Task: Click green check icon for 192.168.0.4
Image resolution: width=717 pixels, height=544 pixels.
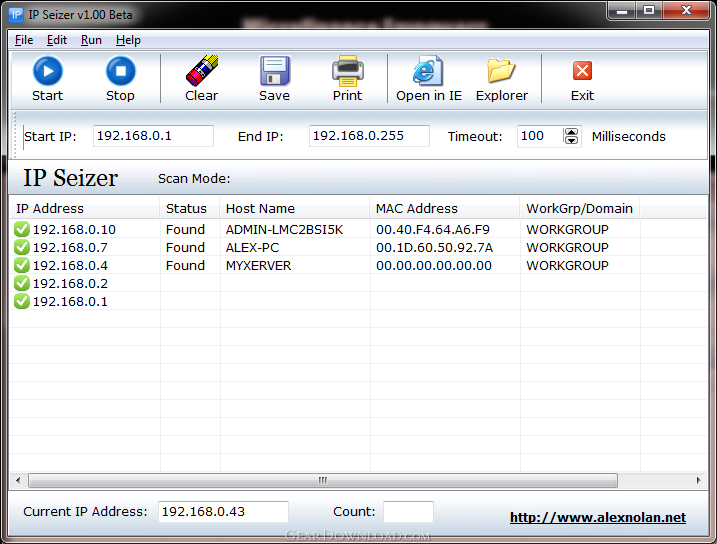Action: [21, 266]
